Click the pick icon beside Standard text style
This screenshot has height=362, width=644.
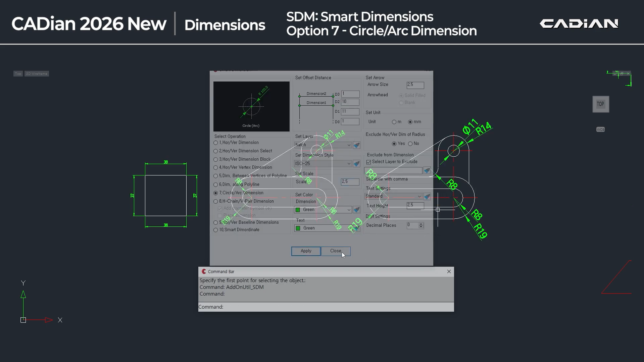pyautogui.click(x=427, y=196)
